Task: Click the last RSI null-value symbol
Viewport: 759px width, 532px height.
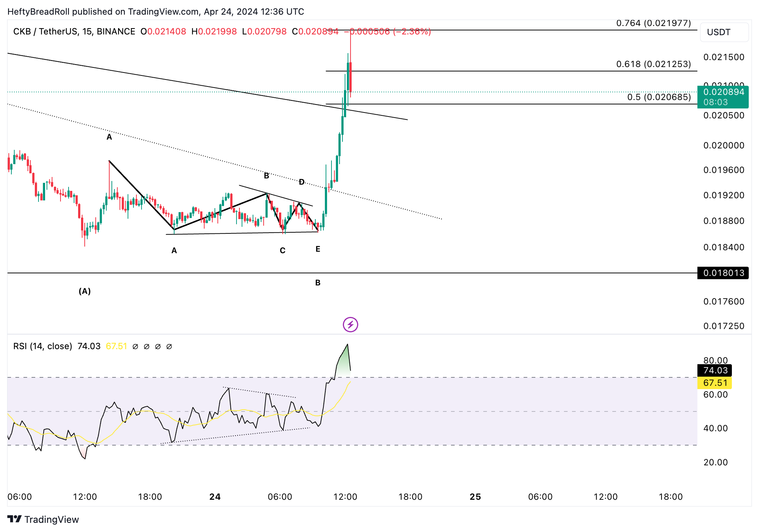Action: click(169, 347)
